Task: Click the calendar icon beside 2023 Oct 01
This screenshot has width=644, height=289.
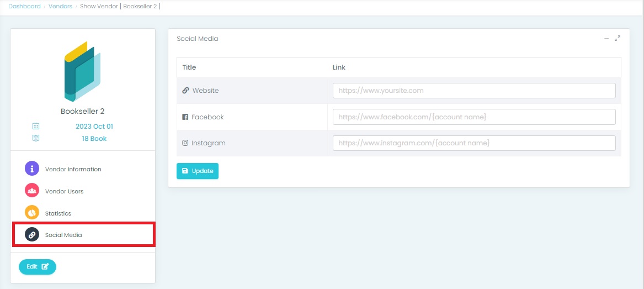Action: pos(36,127)
